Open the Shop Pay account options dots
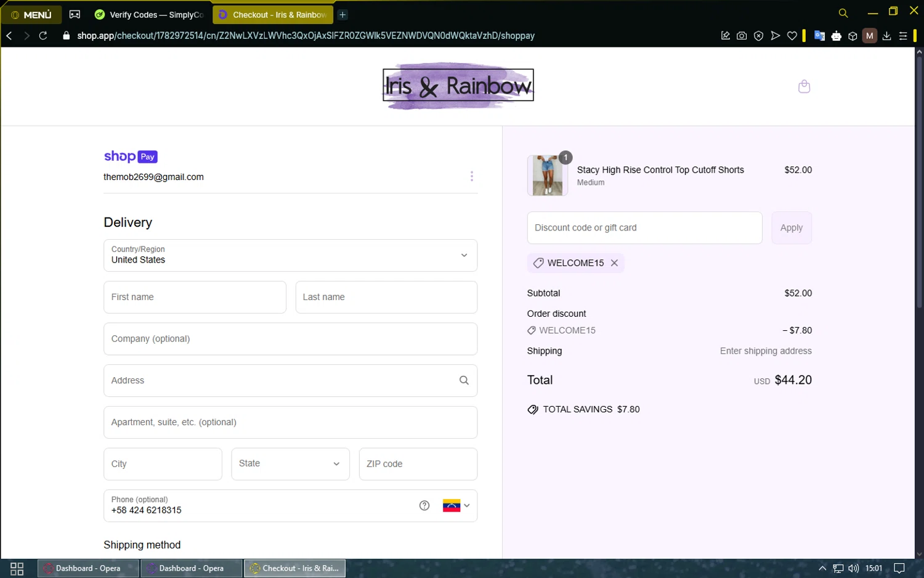 (x=472, y=176)
